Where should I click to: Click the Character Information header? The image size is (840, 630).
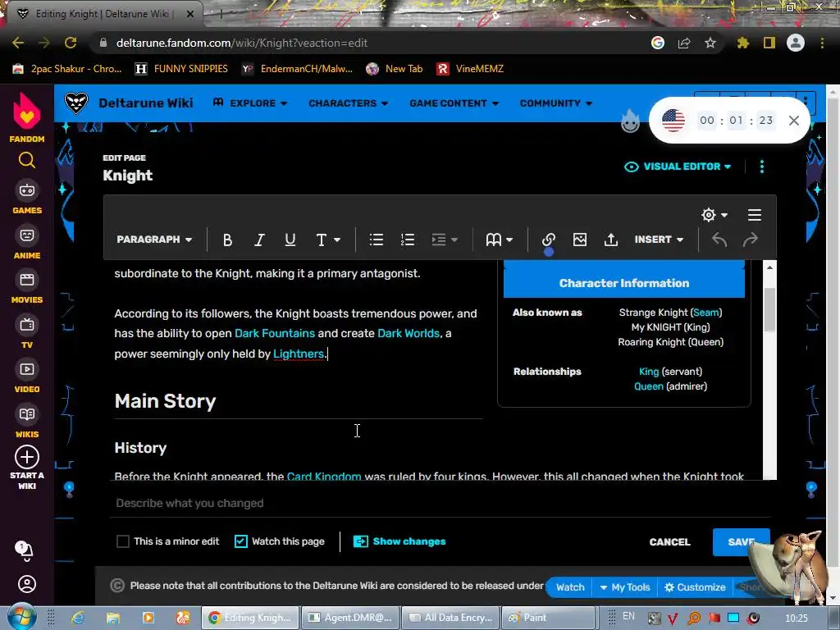tap(624, 283)
